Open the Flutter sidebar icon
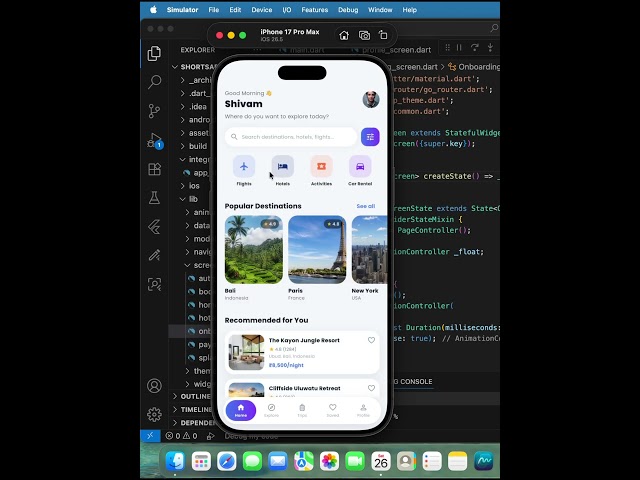This screenshot has height=480, width=640. tap(154, 227)
